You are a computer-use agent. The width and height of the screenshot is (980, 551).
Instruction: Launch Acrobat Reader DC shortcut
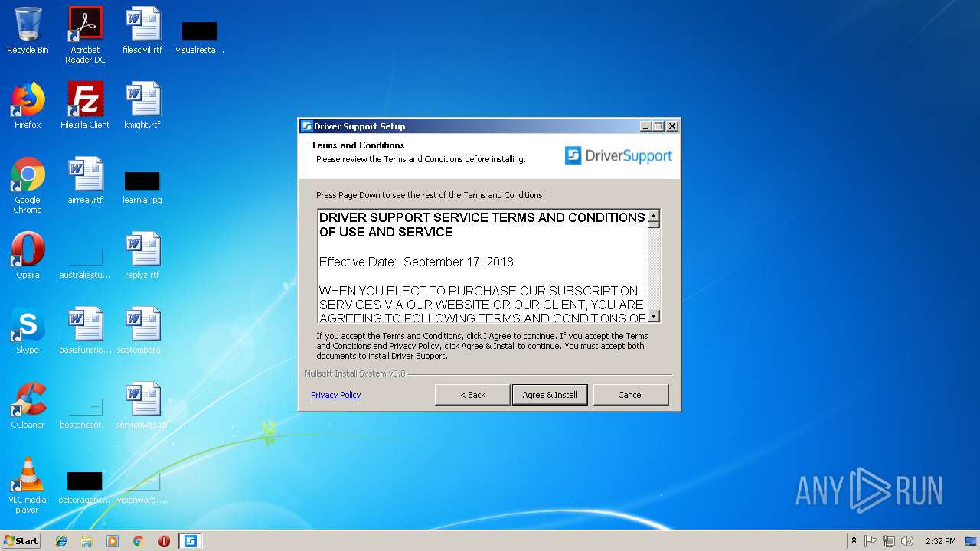(85, 35)
